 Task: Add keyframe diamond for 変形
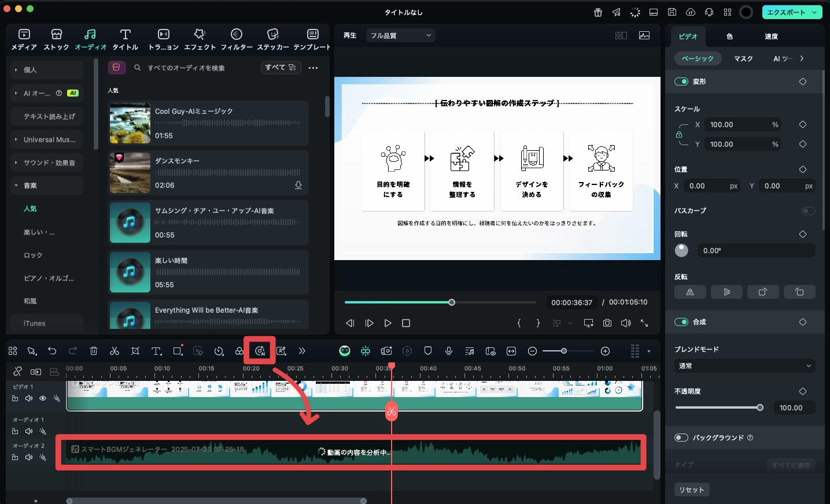tap(803, 81)
